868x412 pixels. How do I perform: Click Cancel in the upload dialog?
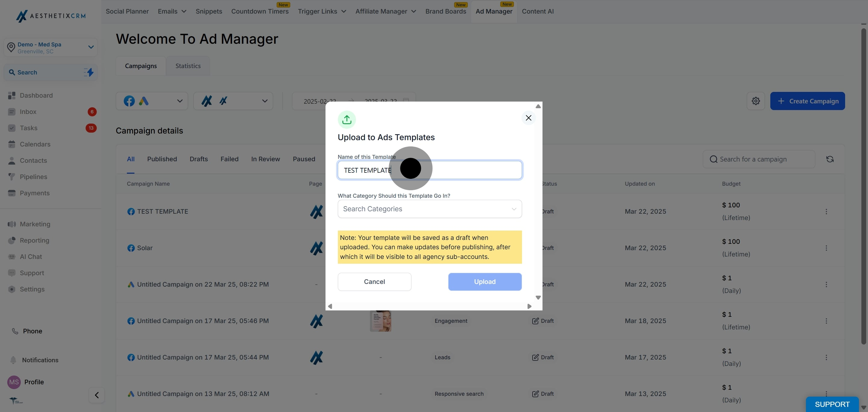[x=374, y=281]
